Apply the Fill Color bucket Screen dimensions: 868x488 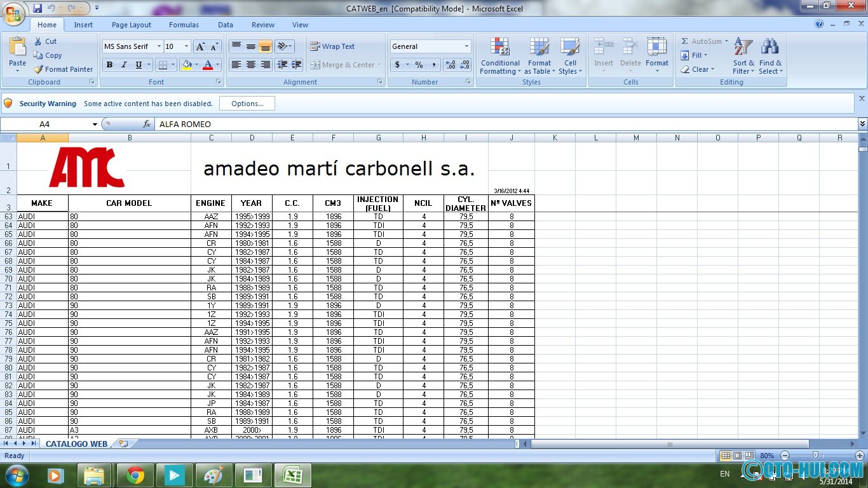[x=187, y=65]
